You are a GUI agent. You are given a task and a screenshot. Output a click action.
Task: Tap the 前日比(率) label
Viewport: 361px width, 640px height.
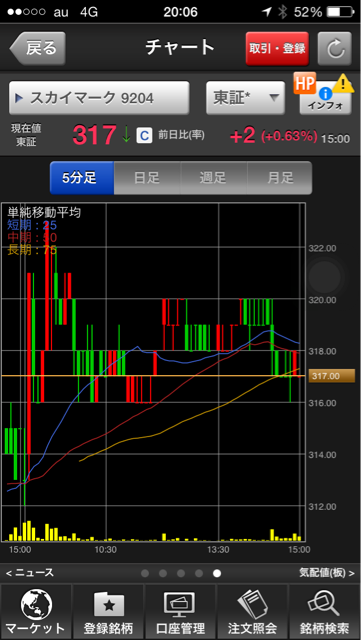[181, 135]
